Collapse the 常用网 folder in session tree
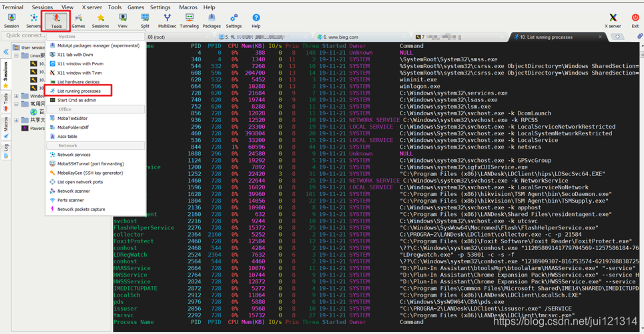This screenshot has height=334, width=644. pyautogui.click(x=17, y=104)
